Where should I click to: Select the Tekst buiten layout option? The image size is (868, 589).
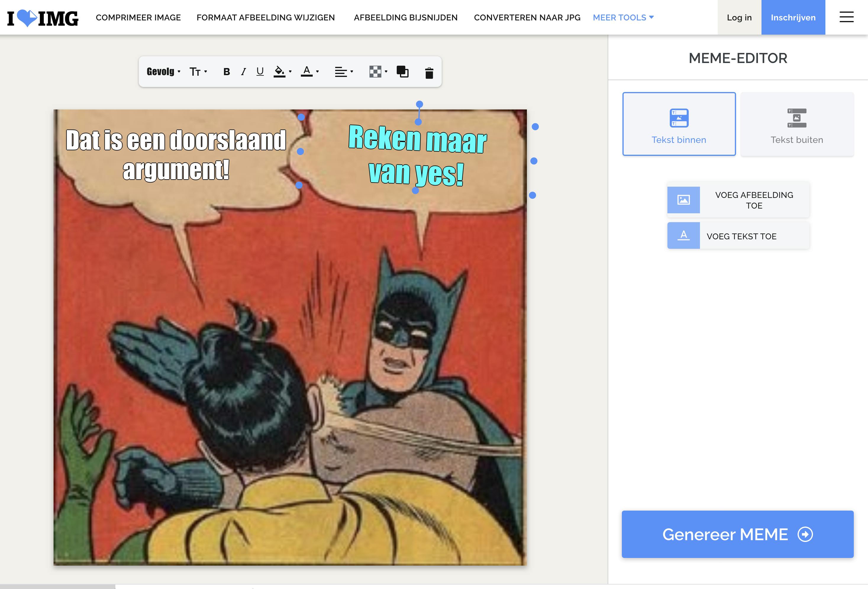(797, 124)
